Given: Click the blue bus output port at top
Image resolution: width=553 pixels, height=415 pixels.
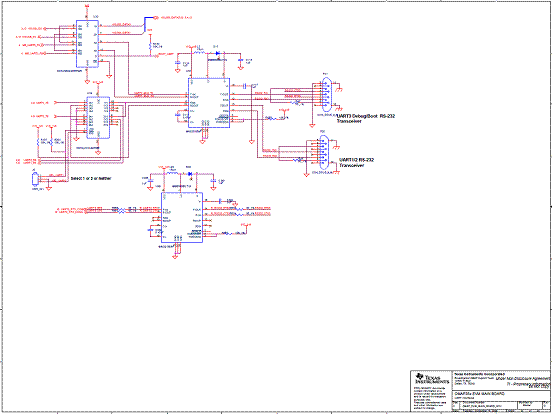Looking at the screenshot, I should pyautogui.click(x=156, y=17).
